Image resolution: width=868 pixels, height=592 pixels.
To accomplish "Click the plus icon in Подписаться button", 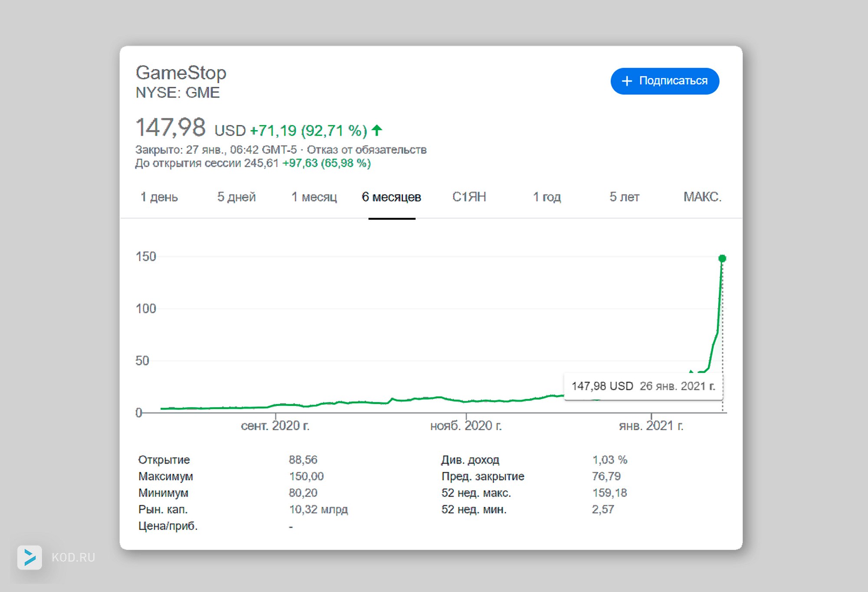I will 627,81.
